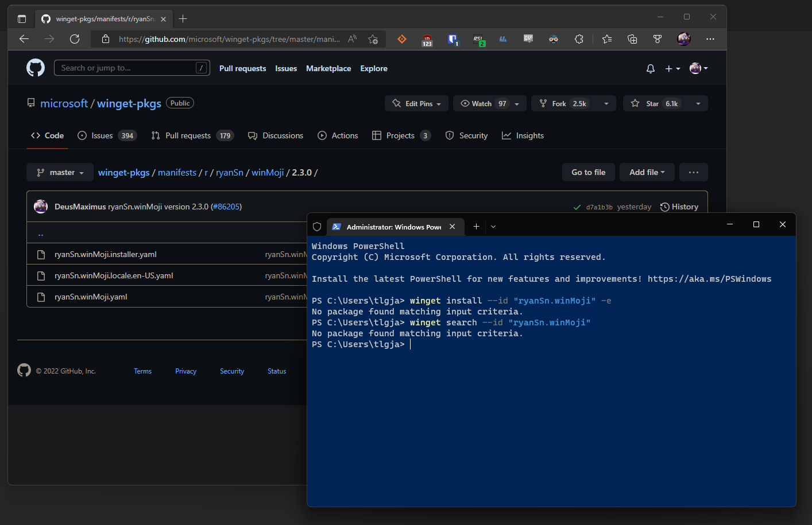Open the browser extensions puzzle icon

579,39
